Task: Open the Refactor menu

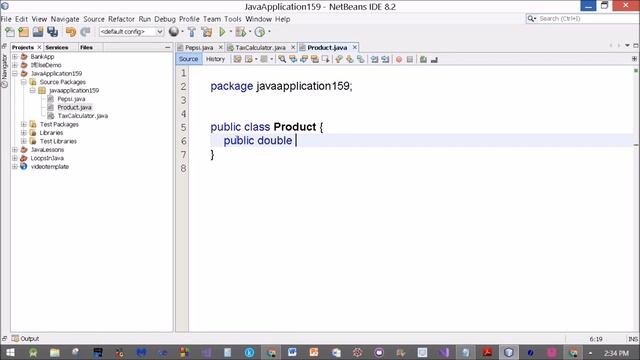Action: [x=121, y=19]
